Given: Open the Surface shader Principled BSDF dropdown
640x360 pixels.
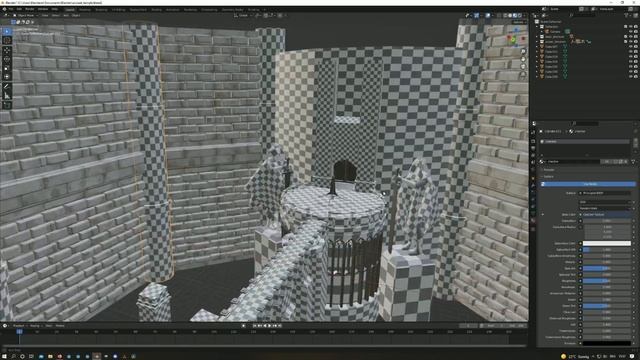Looking at the screenshot, I should (x=606, y=193).
